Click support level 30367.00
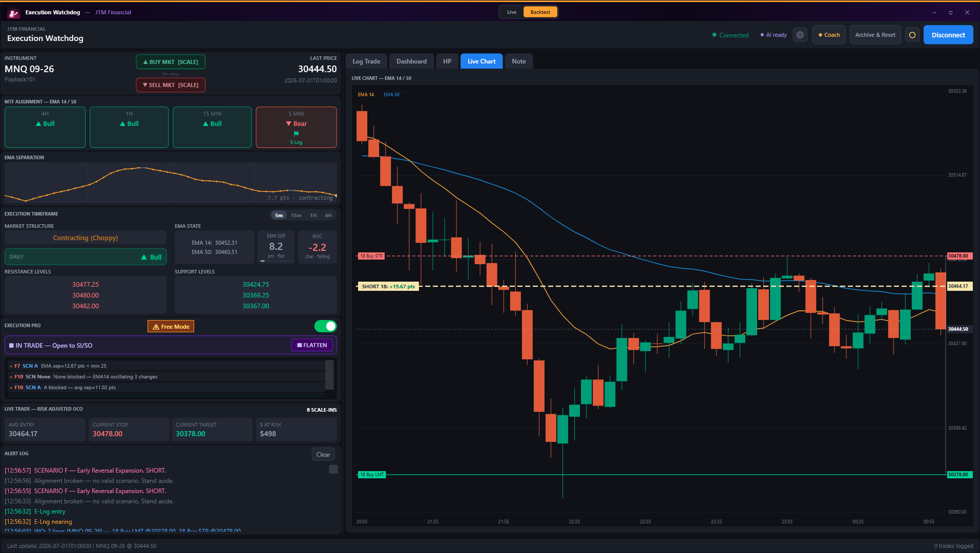980x553 pixels. 256,306
